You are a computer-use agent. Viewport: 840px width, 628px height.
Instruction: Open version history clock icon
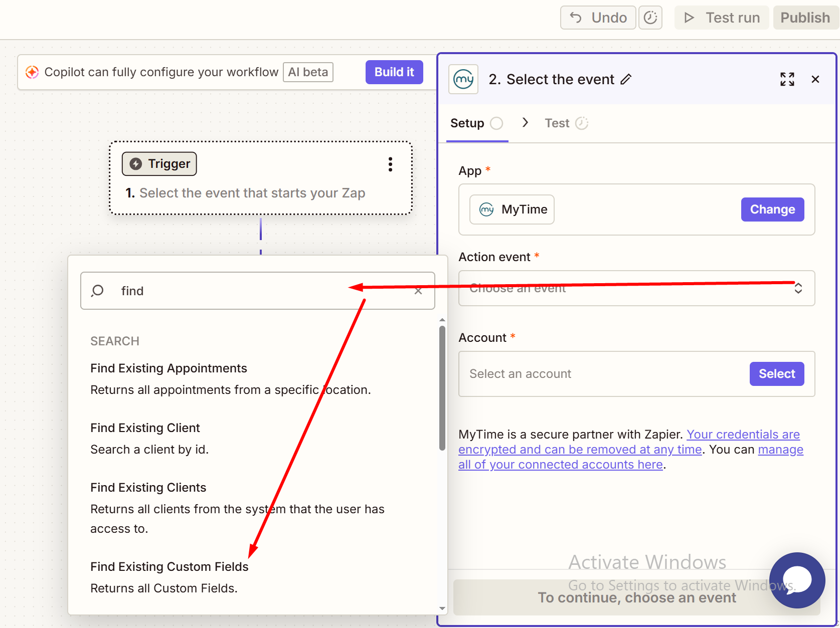tap(650, 18)
